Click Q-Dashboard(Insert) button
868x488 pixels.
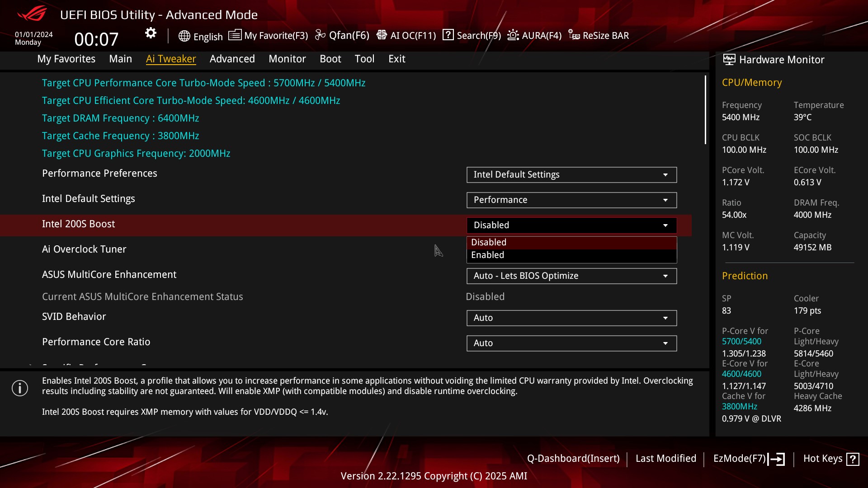click(573, 459)
